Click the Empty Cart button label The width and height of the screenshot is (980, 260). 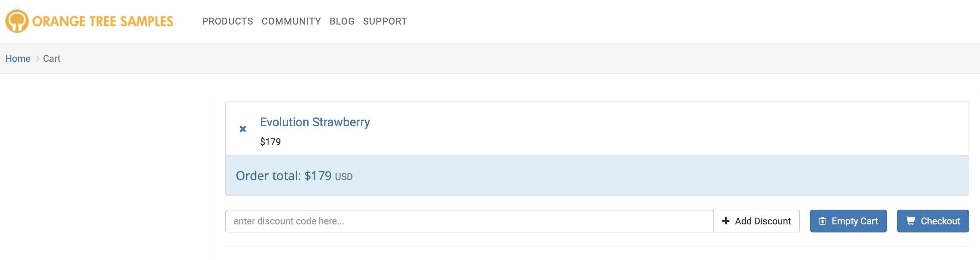tap(854, 221)
